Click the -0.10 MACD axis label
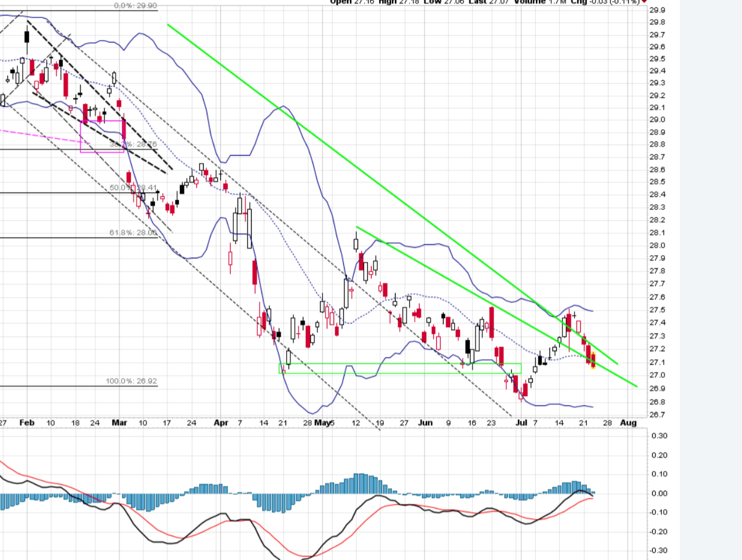Image resolution: width=742 pixels, height=560 pixels. tap(658, 512)
